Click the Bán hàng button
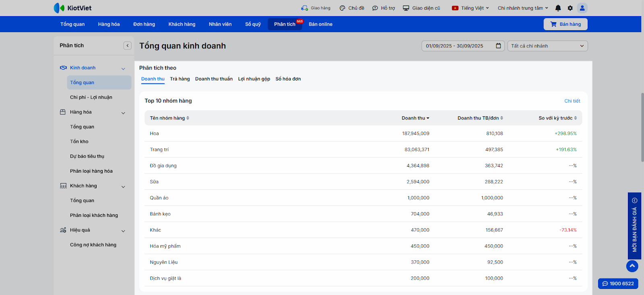 point(565,24)
